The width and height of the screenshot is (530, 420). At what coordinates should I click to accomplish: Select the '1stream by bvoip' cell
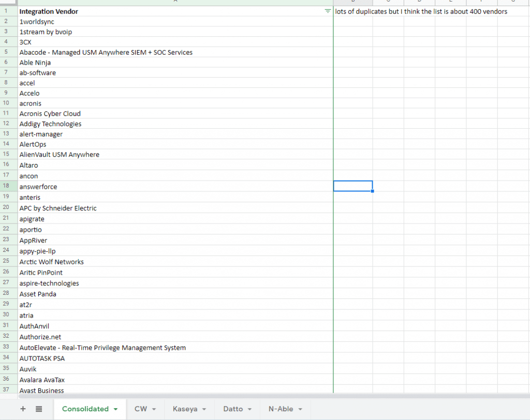175,32
